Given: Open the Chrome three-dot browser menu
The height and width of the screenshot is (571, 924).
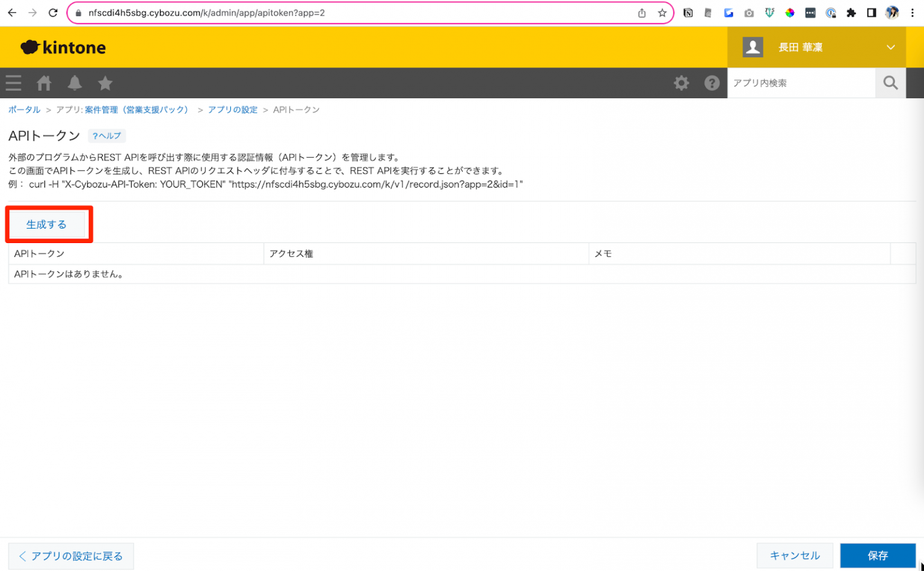Looking at the screenshot, I should [913, 13].
